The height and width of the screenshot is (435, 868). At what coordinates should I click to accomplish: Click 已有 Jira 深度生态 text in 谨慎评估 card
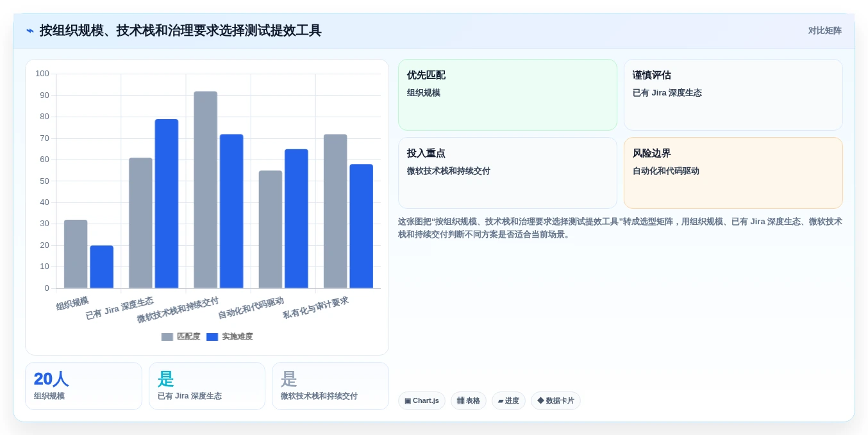point(667,93)
